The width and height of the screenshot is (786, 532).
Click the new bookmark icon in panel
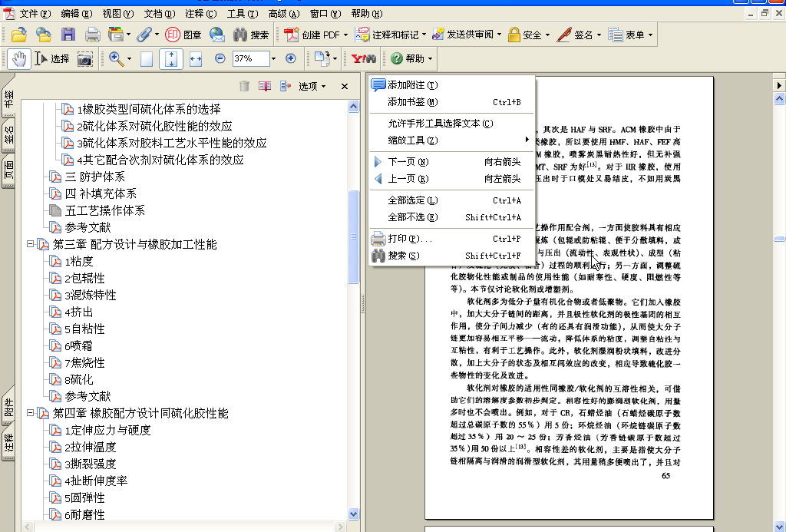pyautogui.click(x=265, y=86)
